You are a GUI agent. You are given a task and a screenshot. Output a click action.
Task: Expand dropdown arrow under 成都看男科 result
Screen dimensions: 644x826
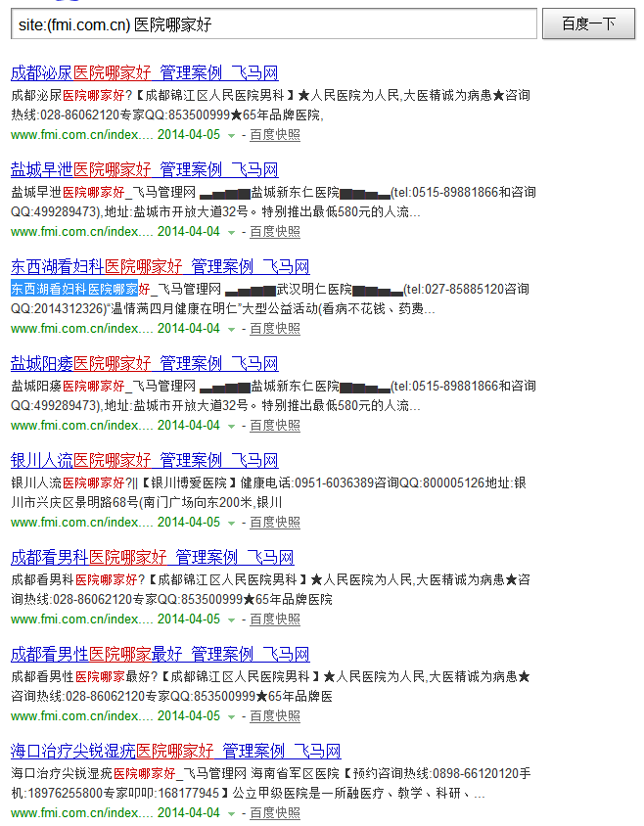coord(231,620)
